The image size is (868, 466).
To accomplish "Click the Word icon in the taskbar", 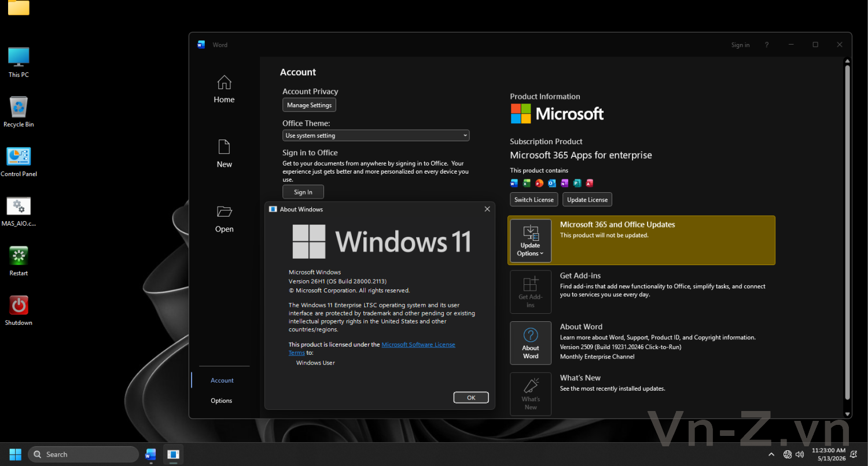I will (x=150, y=454).
